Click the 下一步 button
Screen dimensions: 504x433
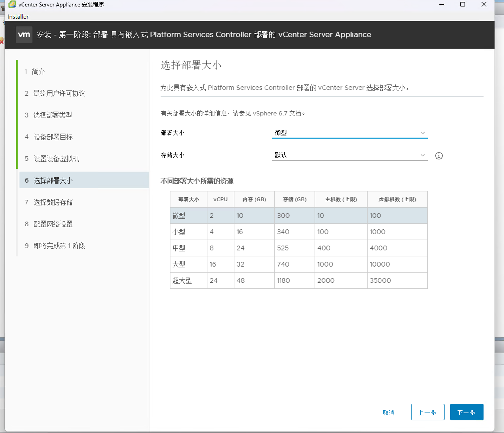point(467,412)
